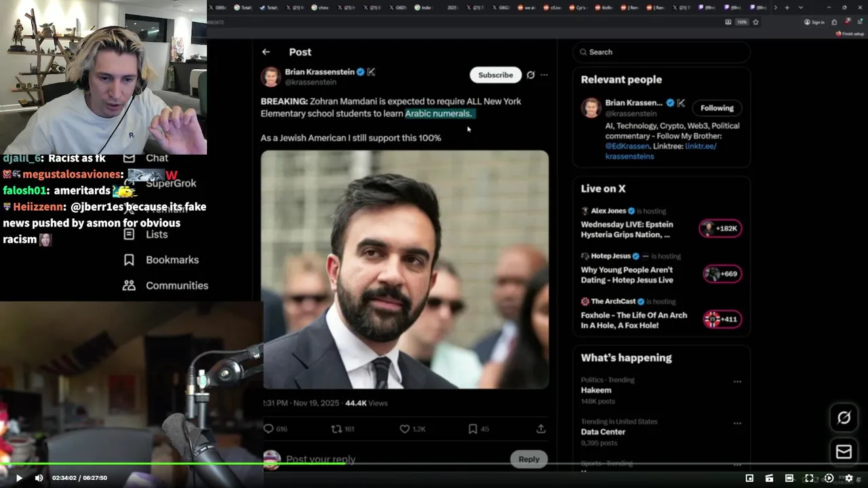Open the Hakeem trending topic

(596, 390)
